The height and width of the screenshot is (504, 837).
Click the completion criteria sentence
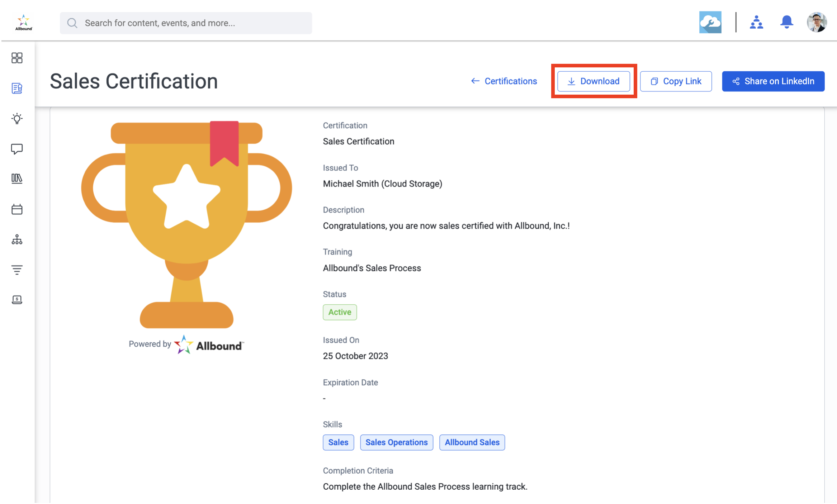pos(425,487)
